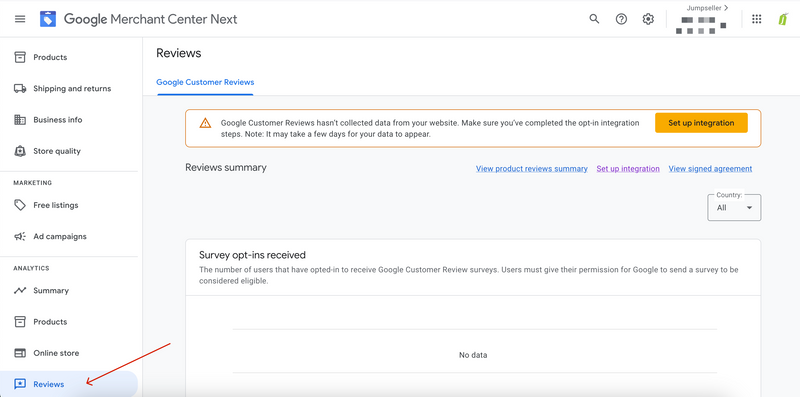Select the Reviews menu item

pos(69,384)
